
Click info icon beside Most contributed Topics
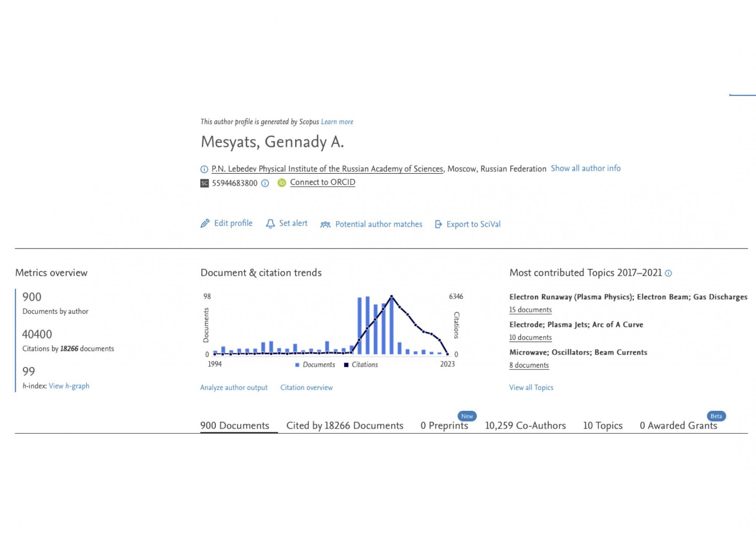(668, 273)
